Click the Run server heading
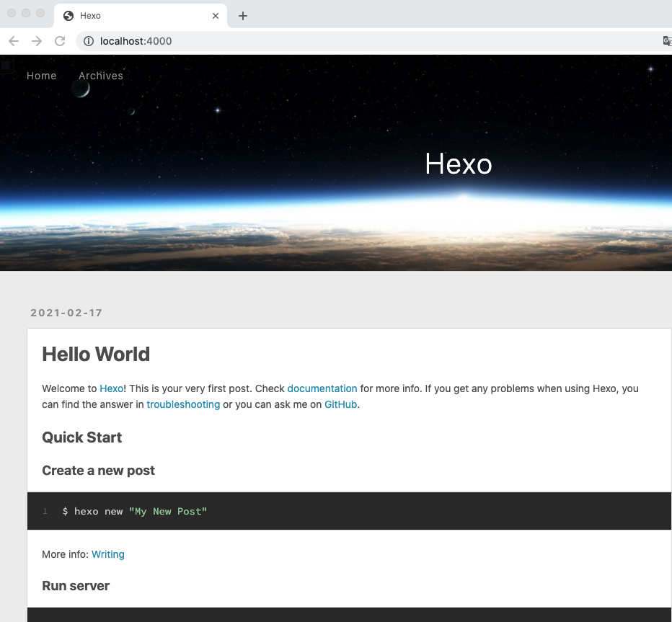The image size is (672, 622). point(76,585)
